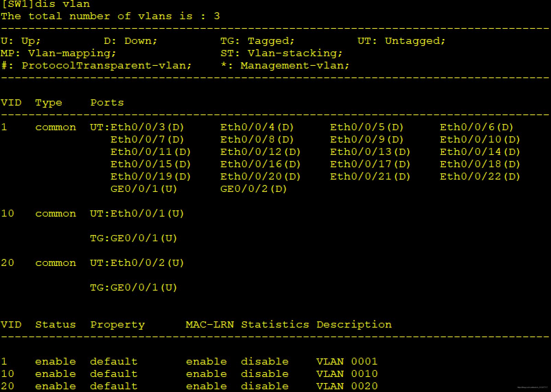
Task: Click the 'UT: Untagged;' legend entry
Action: [401, 41]
